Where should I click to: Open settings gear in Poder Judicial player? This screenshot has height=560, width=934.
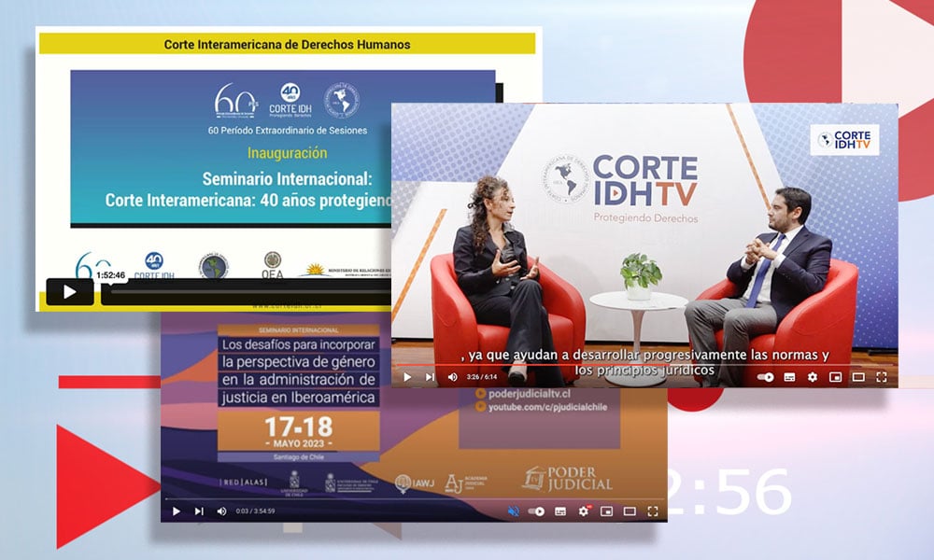coord(583,511)
